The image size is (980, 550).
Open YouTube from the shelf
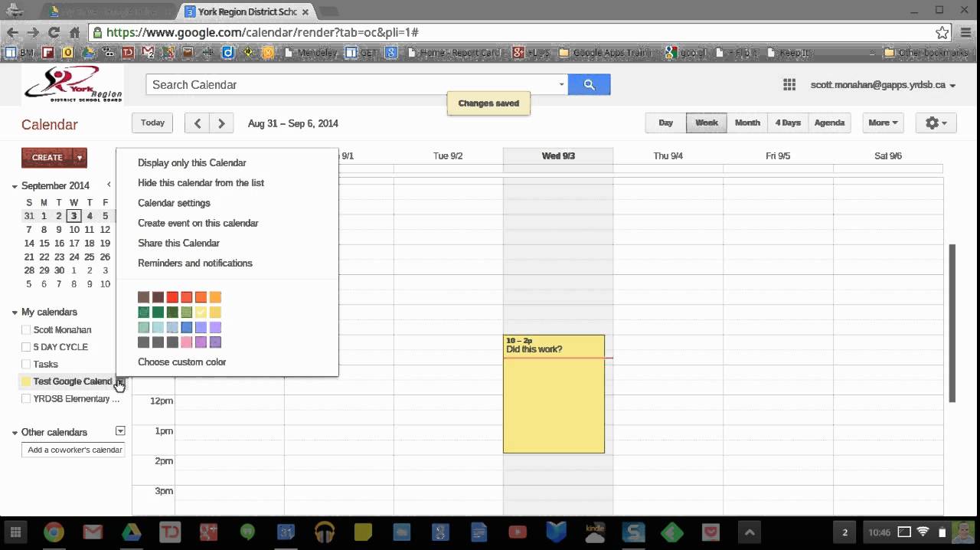[x=518, y=532]
